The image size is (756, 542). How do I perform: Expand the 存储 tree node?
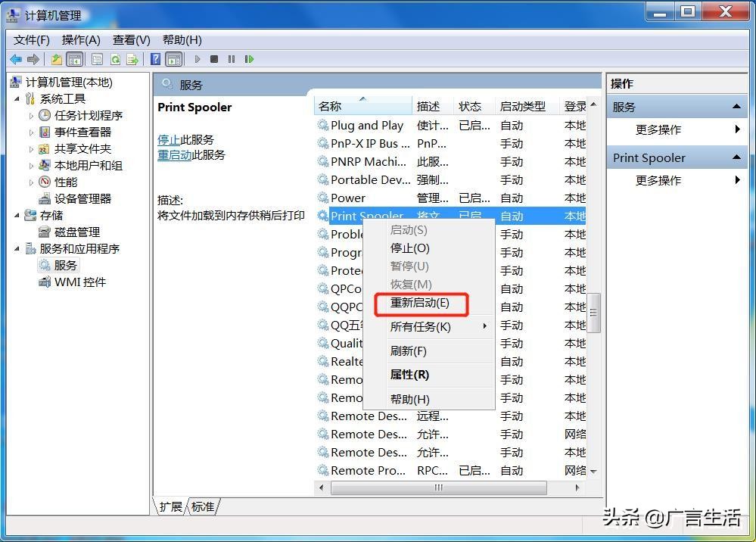point(17,215)
